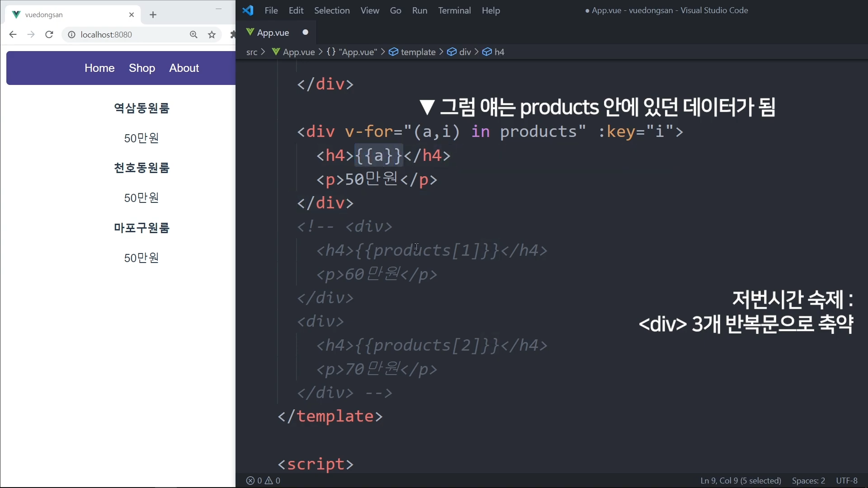Expand the template breadcrumb segment
The image size is (868, 488).
tap(418, 52)
